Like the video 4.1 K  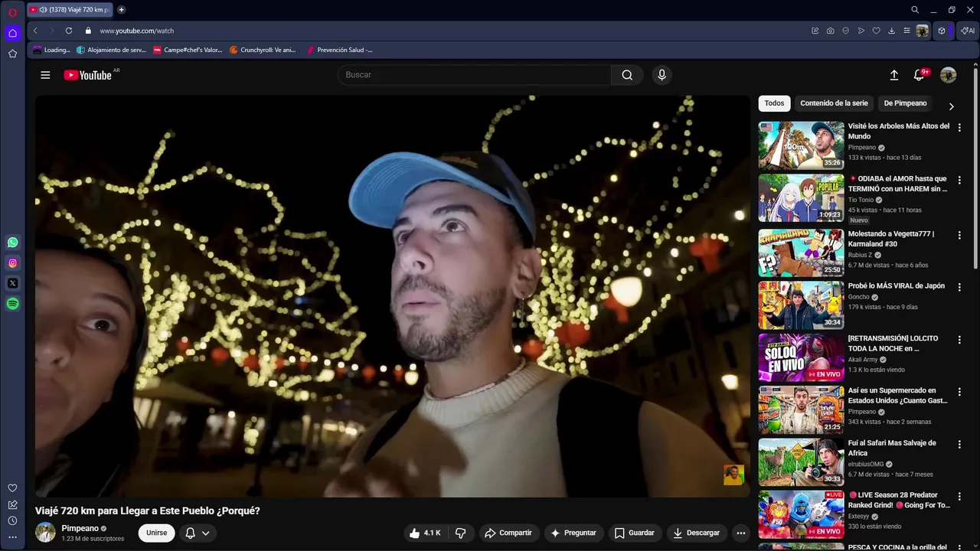pyautogui.click(x=425, y=533)
